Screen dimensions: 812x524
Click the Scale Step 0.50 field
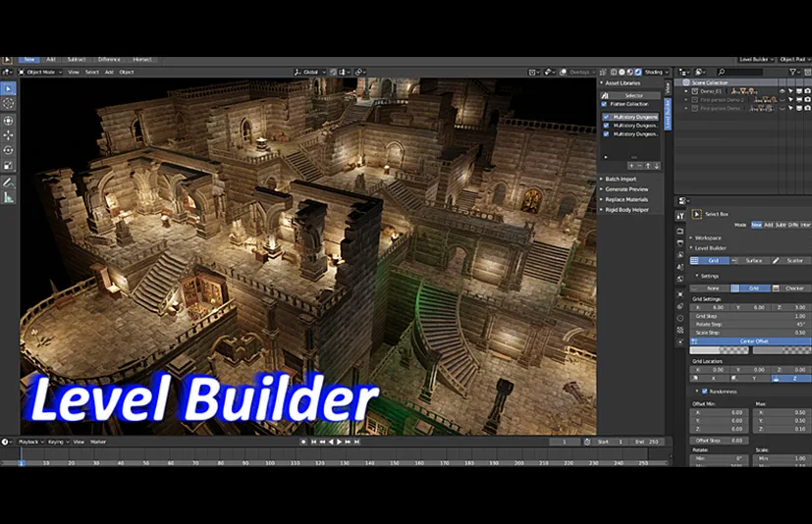pos(751,333)
